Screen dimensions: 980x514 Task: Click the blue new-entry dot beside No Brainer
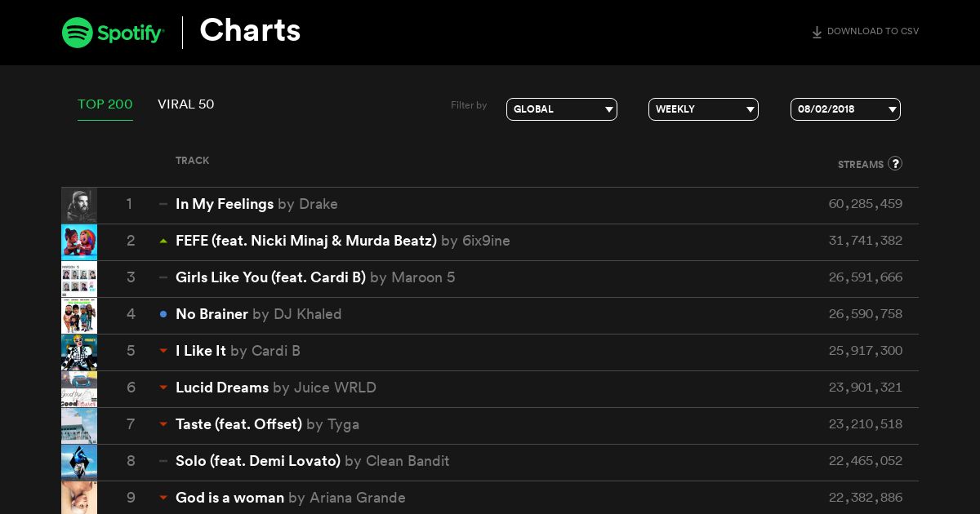click(x=163, y=314)
